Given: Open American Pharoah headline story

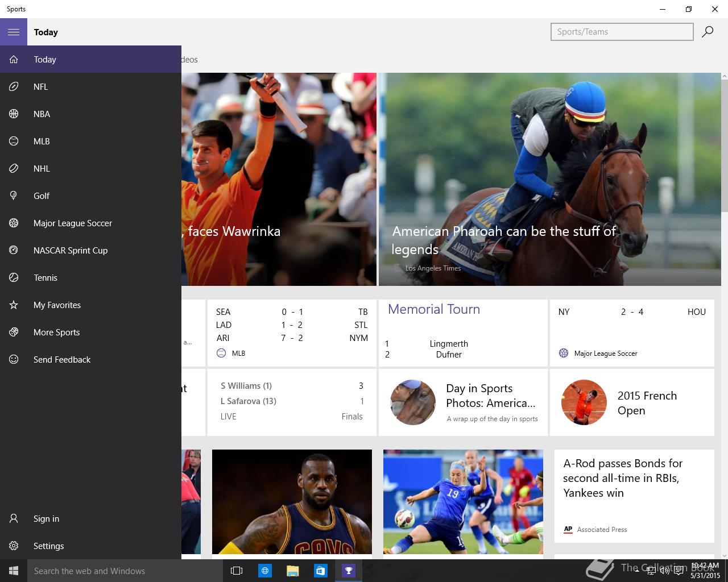Looking at the screenshot, I should click(x=549, y=179).
